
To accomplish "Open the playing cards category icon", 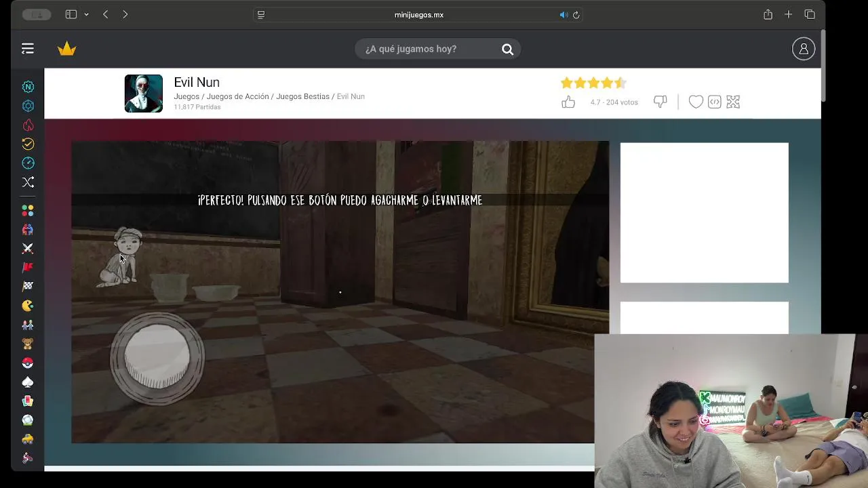I will click(x=28, y=401).
